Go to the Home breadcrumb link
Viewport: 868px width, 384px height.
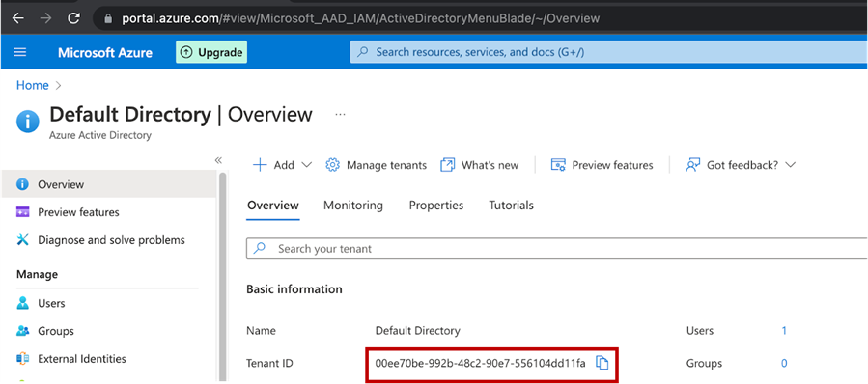[32, 85]
